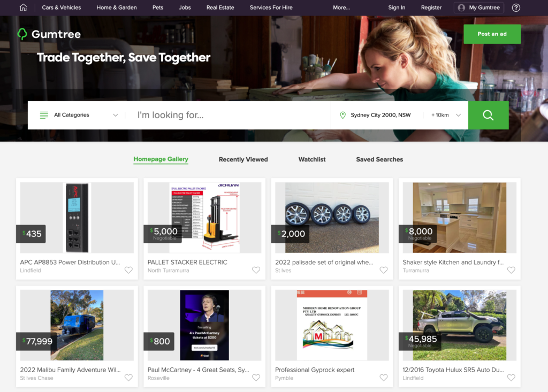This screenshot has height=392, width=548.
Task: Click the Post an ad button
Action: (x=492, y=34)
